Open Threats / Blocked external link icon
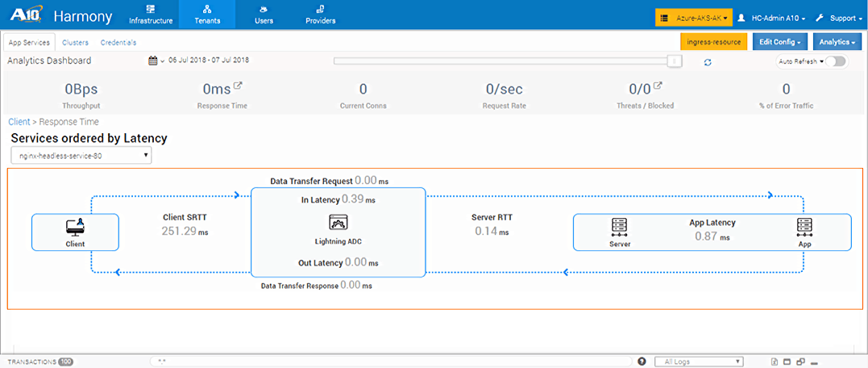This screenshot has width=868, height=368. (658, 86)
